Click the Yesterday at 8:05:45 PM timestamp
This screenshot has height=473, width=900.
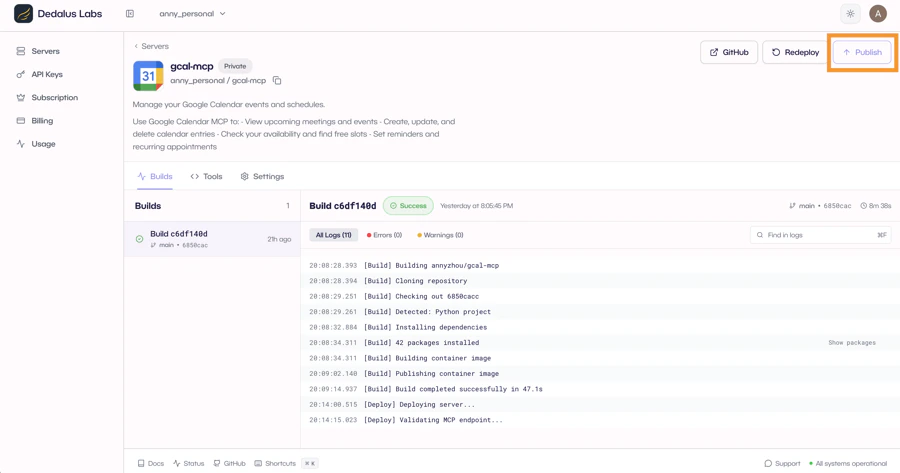pos(476,206)
